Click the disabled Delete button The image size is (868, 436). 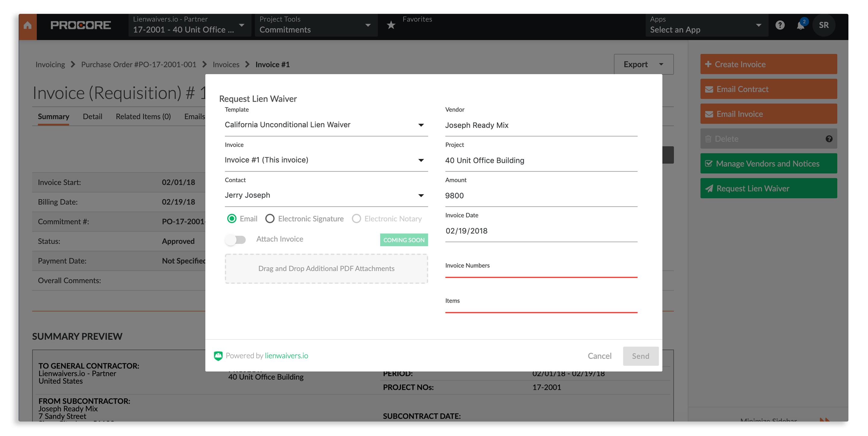tap(768, 139)
